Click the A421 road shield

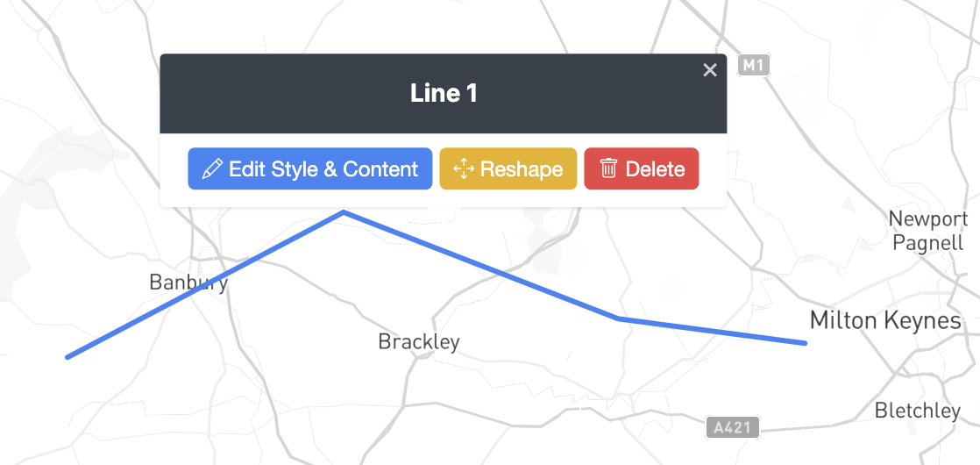pos(732,427)
